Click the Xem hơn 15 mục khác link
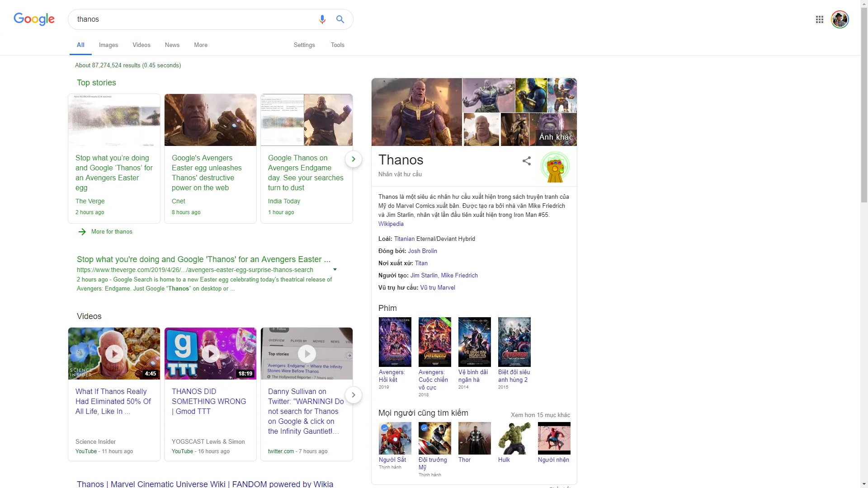The width and height of the screenshot is (868, 488). point(540,415)
